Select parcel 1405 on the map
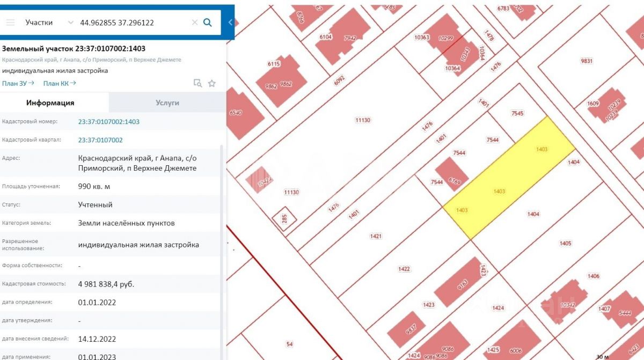This screenshot has width=644, height=360. 566,244
